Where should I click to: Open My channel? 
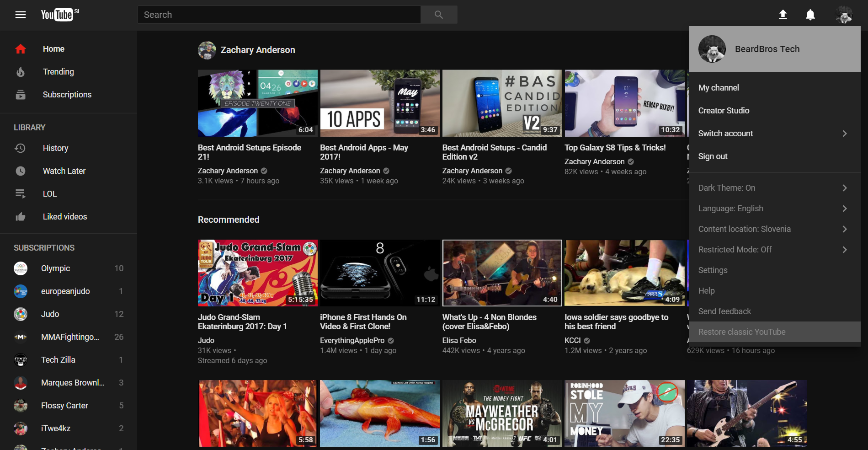pos(719,87)
